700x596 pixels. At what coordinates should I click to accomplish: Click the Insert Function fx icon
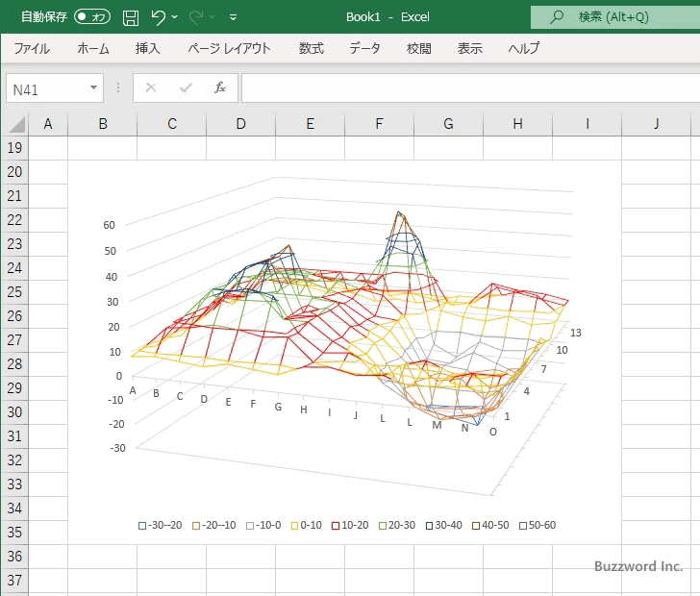[219, 87]
